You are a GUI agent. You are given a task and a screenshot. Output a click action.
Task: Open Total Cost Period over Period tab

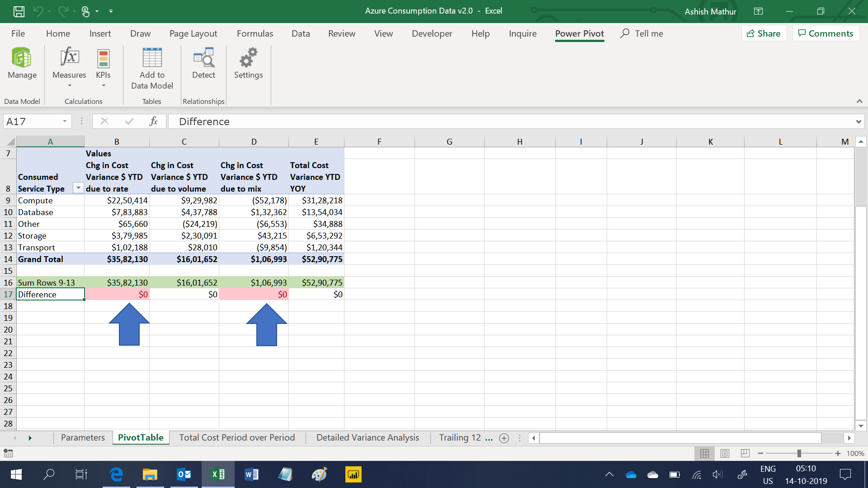tap(237, 438)
